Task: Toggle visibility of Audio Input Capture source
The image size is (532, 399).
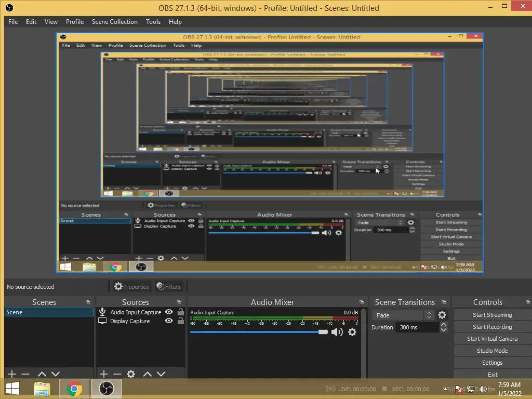Action: (169, 312)
